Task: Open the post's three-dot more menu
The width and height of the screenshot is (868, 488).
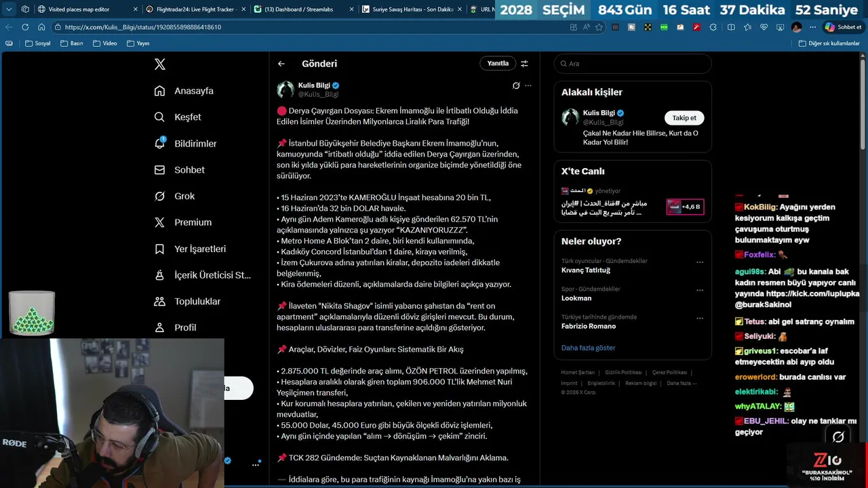Action: pos(528,85)
